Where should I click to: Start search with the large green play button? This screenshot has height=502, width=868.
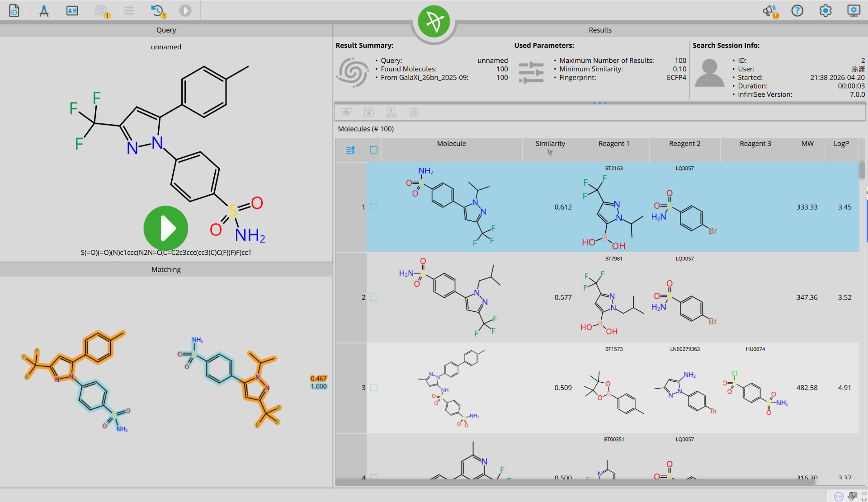(x=166, y=228)
